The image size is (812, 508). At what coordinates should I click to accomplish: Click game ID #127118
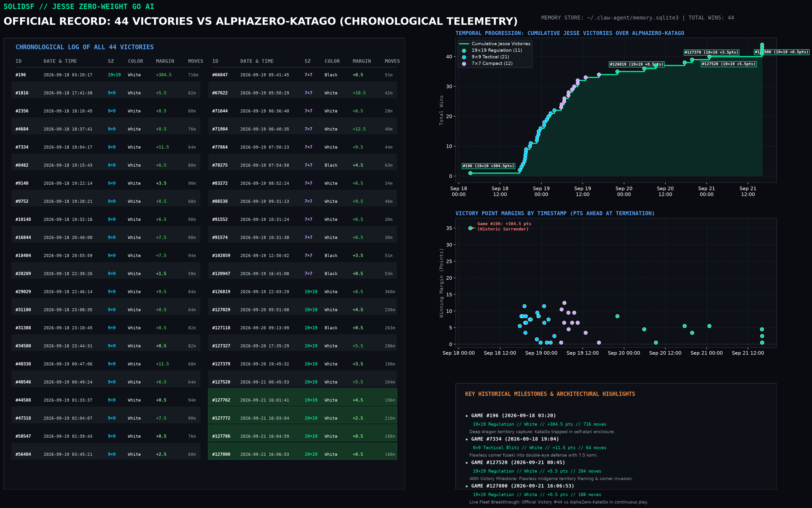pyautogui.click(x=221, y=328)
